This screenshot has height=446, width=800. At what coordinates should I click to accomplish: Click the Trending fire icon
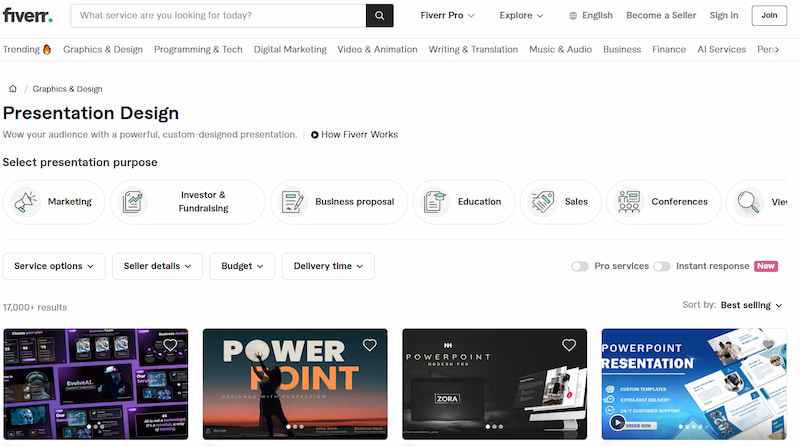(x=47, y=49)
